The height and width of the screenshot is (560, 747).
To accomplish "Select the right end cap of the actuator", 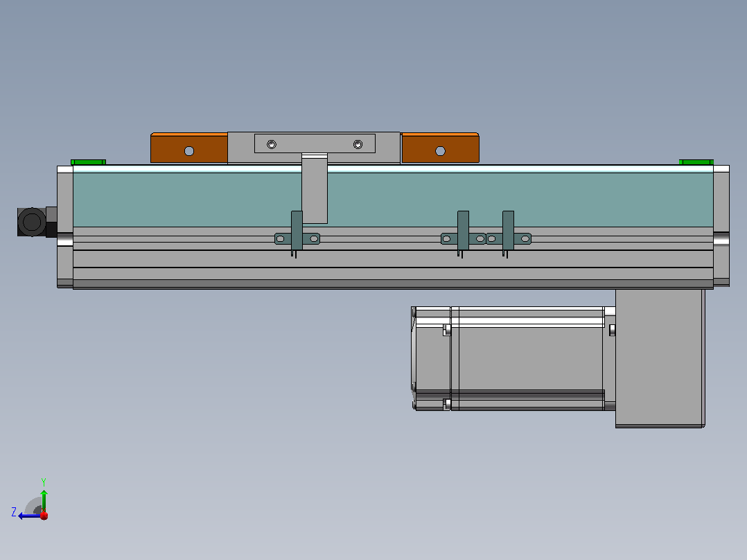I will pyautogui.click(x=721, y=226).
